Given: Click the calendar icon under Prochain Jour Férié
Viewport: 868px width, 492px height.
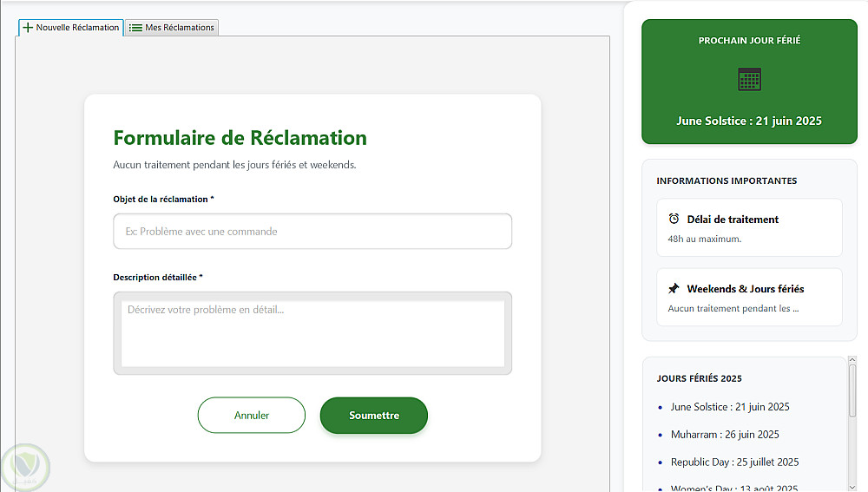Looking at the screenshot, I should coord(749,79).
